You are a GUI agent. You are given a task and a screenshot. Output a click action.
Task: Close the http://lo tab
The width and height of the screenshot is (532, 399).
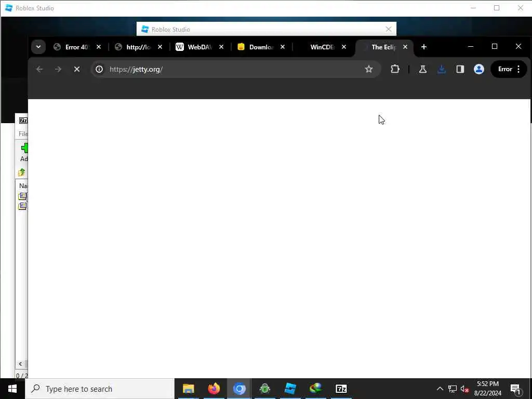coord(160,47)
